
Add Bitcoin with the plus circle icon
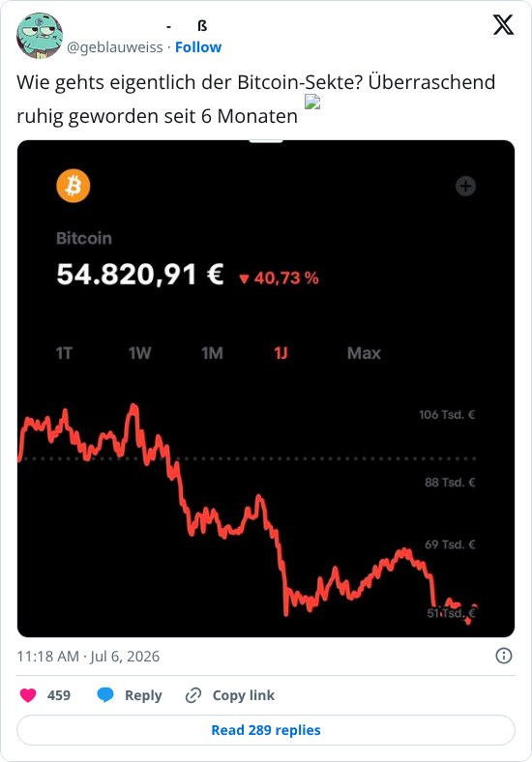click(x=465, y=186)
